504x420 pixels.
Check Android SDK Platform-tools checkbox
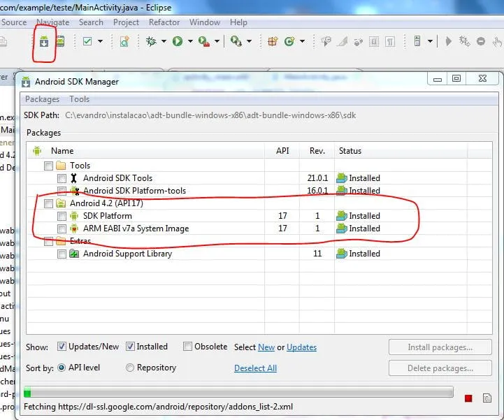[x=62, y=191]
